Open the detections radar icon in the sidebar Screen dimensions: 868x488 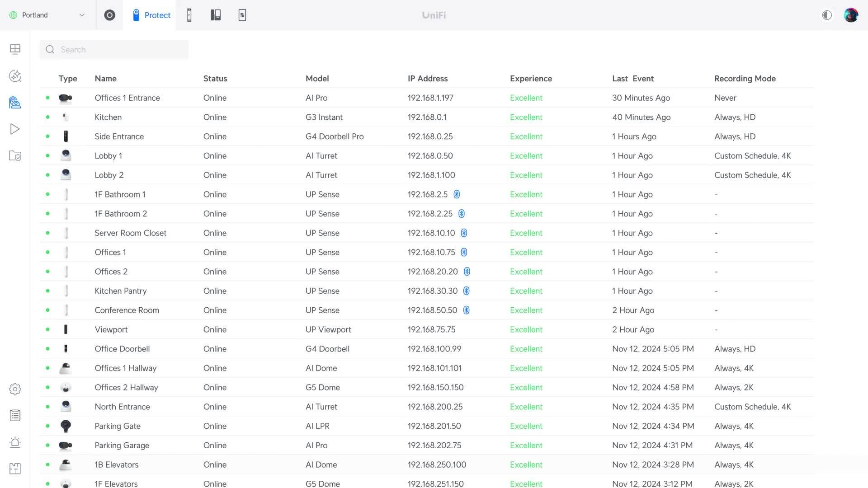(15, 76)
